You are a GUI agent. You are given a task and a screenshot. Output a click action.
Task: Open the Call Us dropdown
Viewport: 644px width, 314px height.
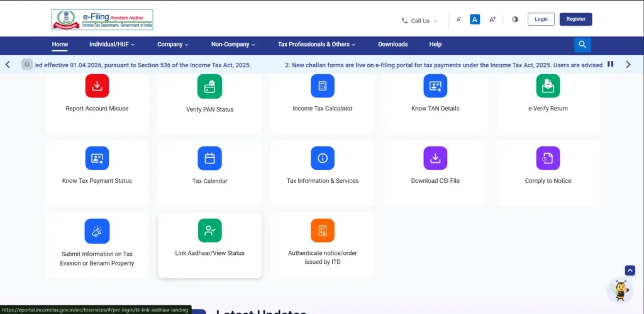pos(420,21)
